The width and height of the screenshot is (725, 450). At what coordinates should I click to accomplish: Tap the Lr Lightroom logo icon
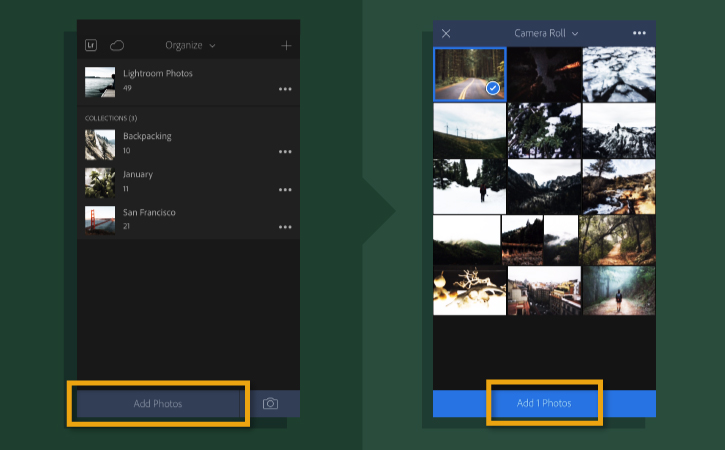pos(91,45)
